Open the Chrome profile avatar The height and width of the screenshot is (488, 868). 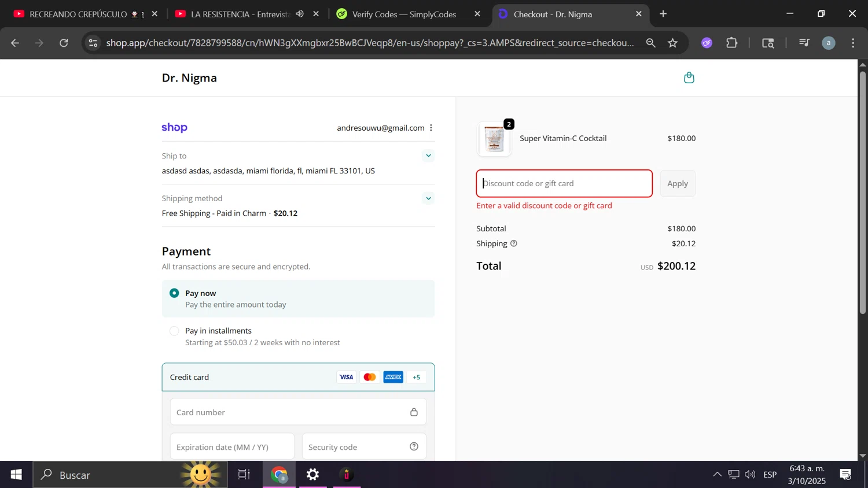coord(829,43)
